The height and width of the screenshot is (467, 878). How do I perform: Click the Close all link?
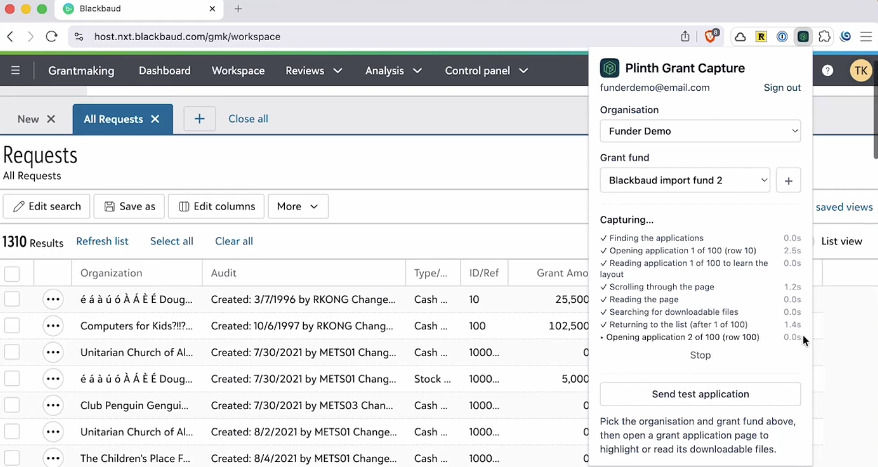click(x=248, y=119)
